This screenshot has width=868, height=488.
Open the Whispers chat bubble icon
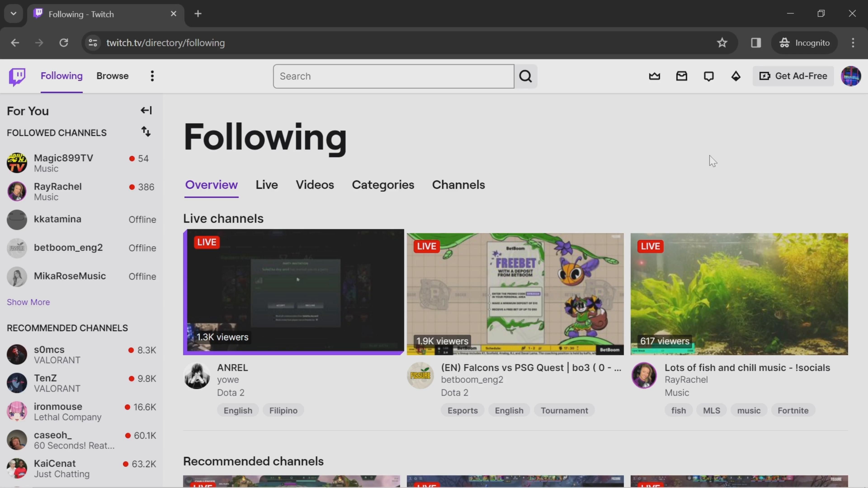(x=709, y=76)
